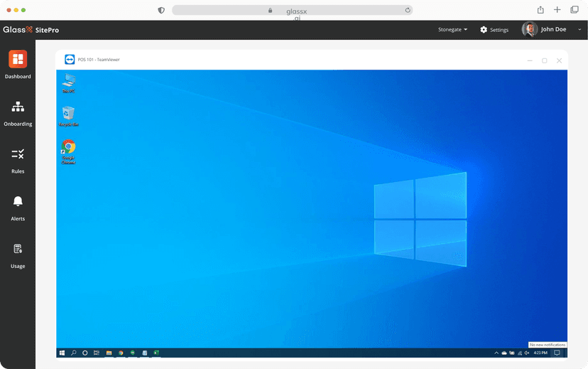Screen dimensions: 588x369
Task: Show browser tab overview icon
Action: pos(575,10)
